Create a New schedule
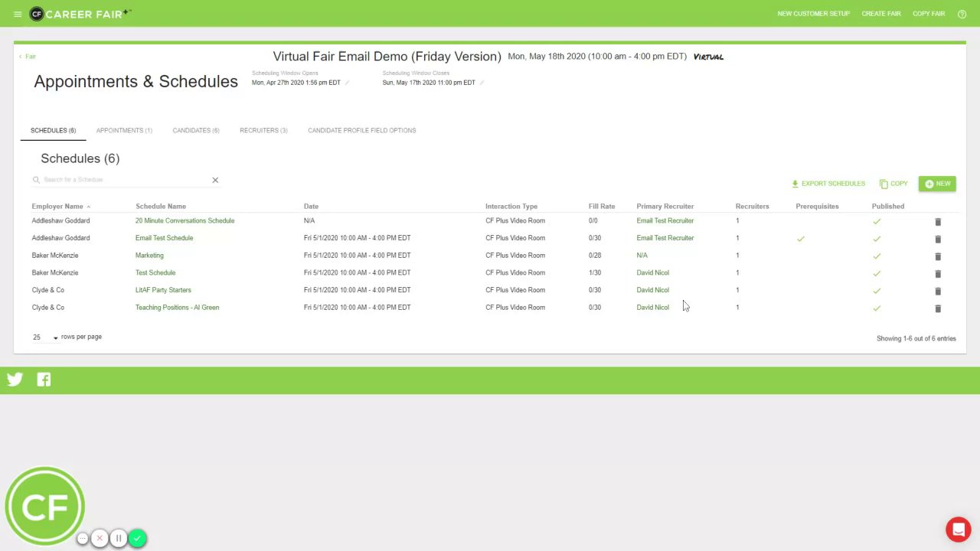The height and width of the screenshot is (551, 980). point(937,184)
